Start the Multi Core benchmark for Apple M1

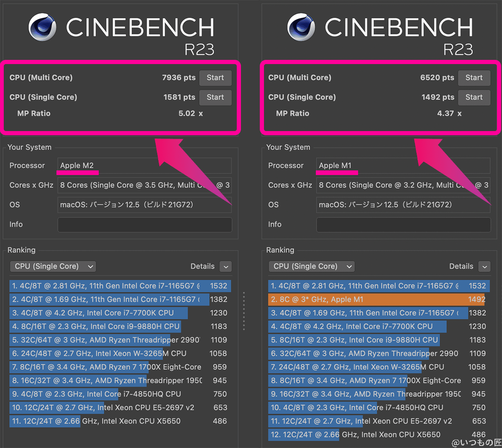coord(474,77)
